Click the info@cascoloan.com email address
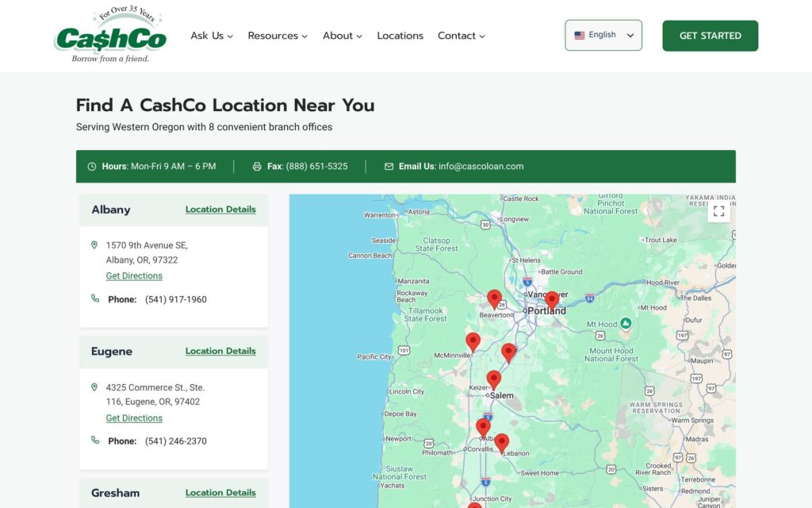 (481, 167)
